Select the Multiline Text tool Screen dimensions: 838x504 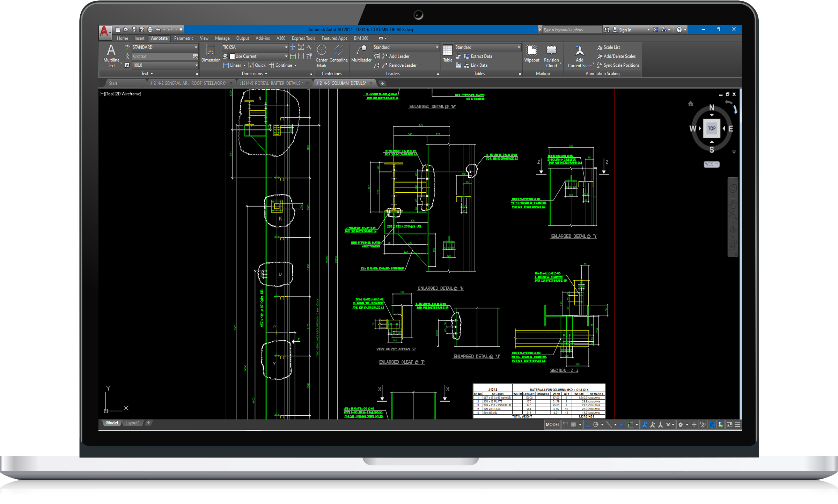[x=111, y=56]
